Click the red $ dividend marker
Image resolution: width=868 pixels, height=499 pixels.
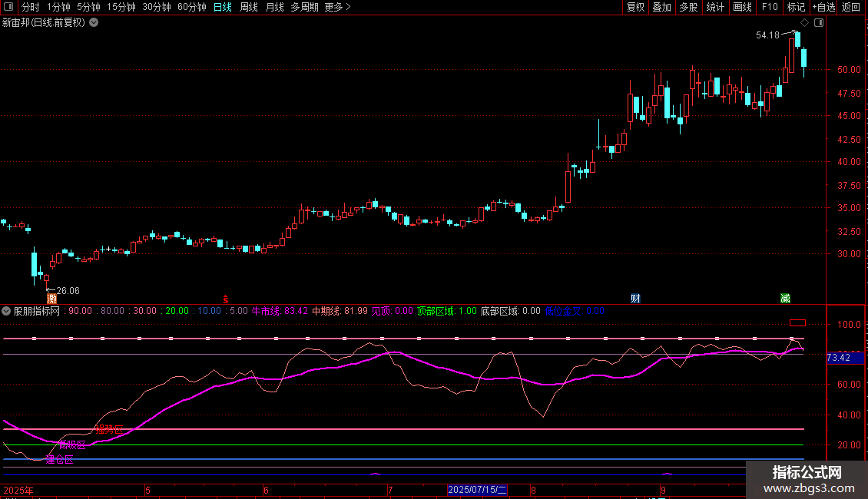tap(225, 298)
